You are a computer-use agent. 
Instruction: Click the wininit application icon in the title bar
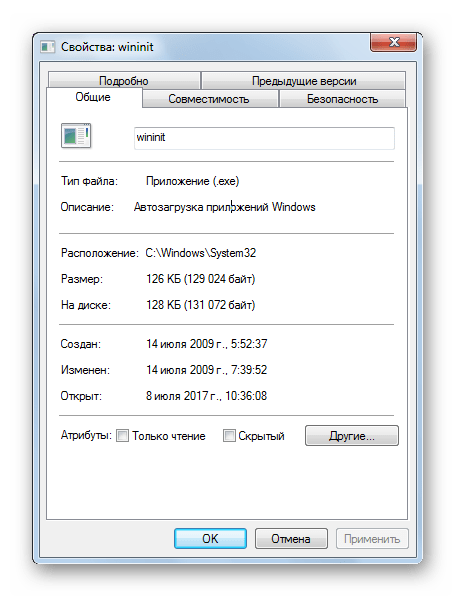(48, 47)
